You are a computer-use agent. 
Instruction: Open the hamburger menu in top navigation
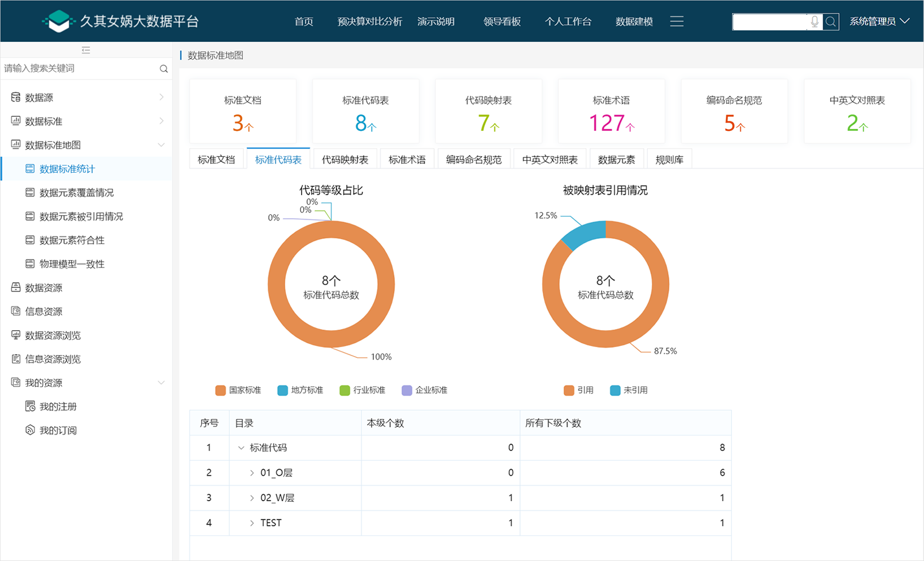(x=677, y=21)
